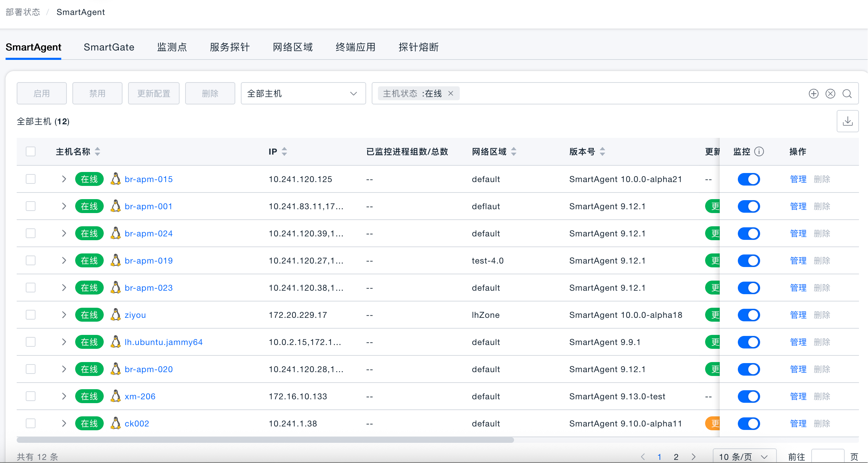This screenshot has height=463, width=868.
Task: Expand the ziyou row
Action: 64,315
